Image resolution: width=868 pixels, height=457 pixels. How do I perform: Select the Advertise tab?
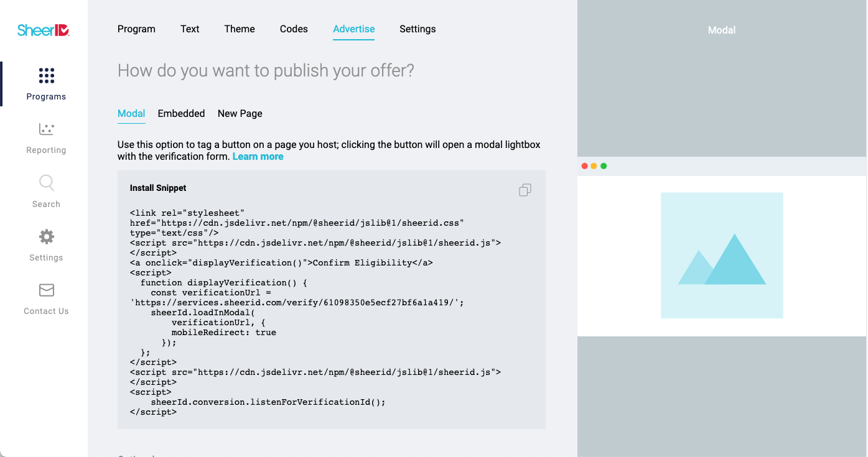[353, 29]
